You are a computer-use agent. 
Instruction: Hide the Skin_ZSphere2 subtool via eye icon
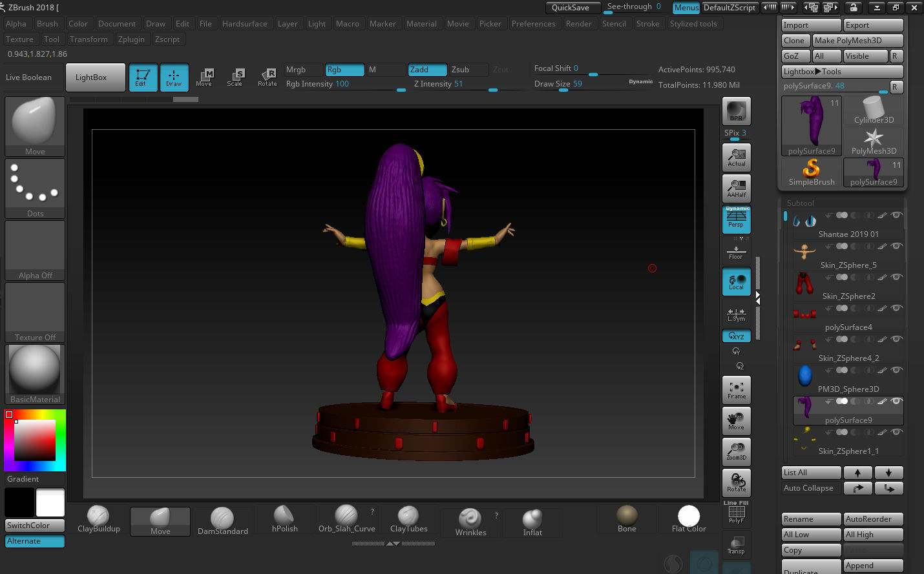click(896, 277)
